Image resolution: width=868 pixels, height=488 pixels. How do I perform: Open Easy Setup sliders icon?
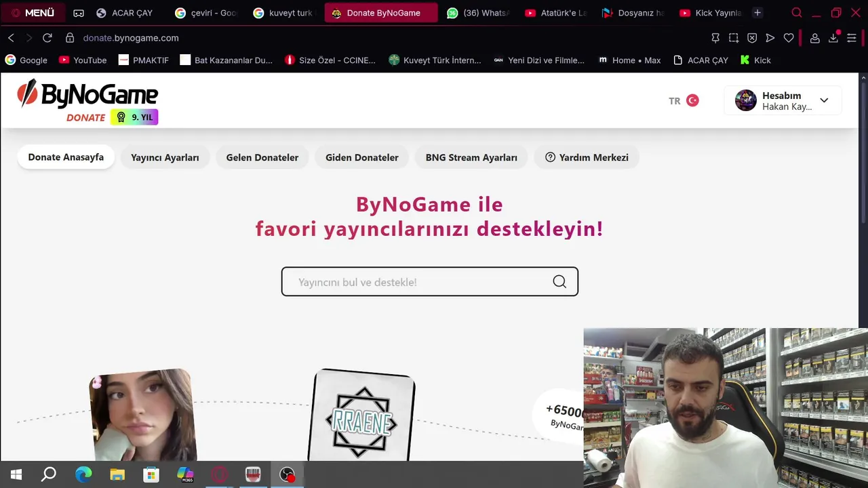852,38
